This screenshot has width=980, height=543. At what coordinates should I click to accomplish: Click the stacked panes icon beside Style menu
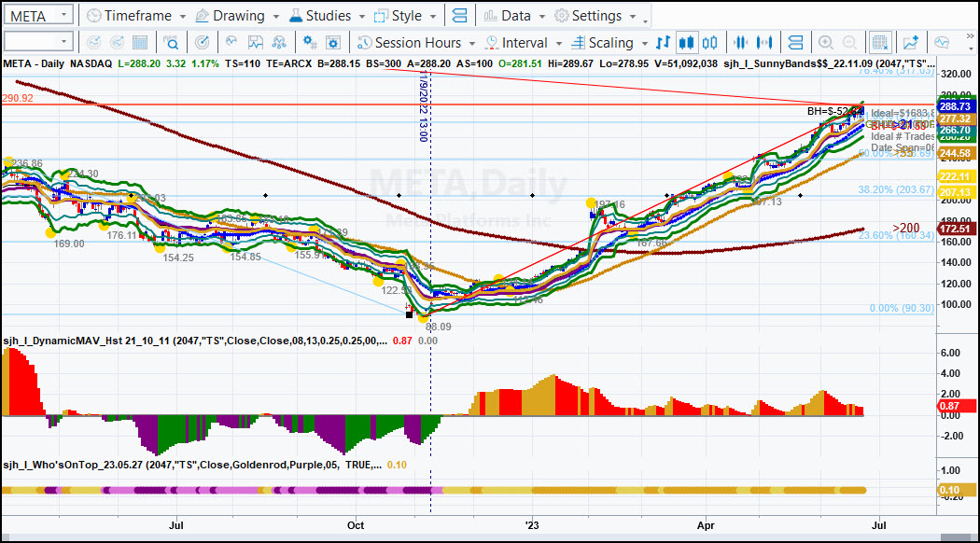tap(459, 16)
